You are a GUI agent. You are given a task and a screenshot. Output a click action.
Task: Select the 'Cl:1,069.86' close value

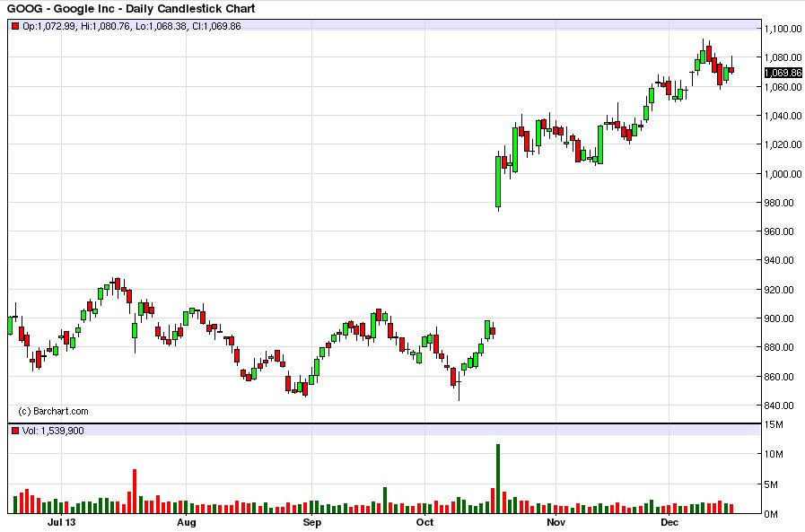click(216, 26)
